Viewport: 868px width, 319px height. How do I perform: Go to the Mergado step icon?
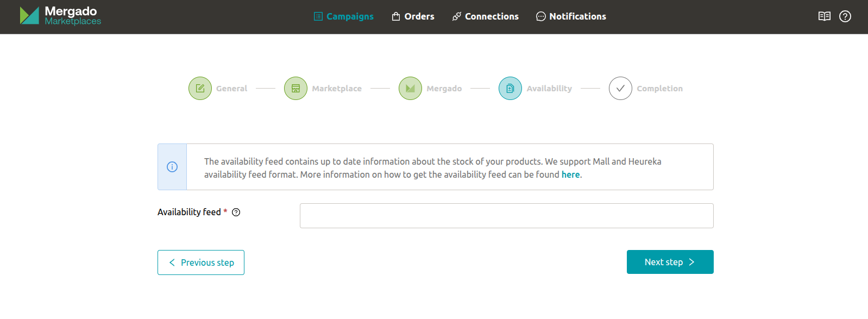410,89
